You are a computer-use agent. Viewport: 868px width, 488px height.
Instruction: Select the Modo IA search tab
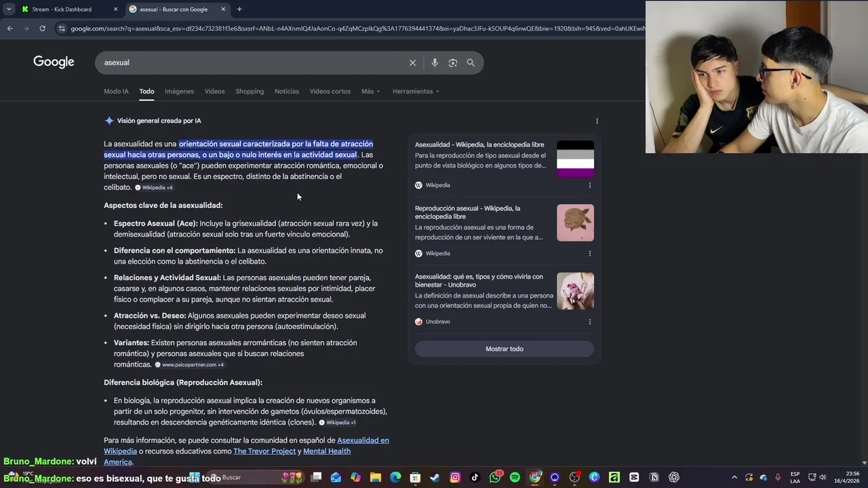(x=116, y=91)
